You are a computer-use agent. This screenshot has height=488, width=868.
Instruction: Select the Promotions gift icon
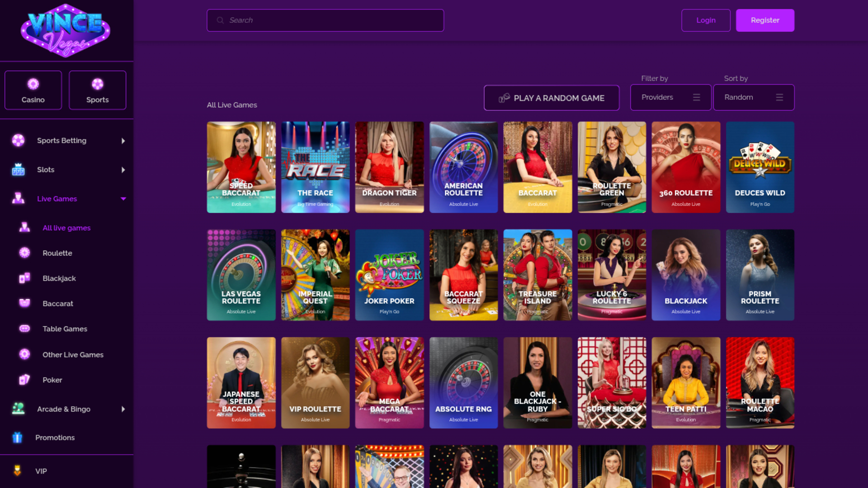[x=17, y=437]
